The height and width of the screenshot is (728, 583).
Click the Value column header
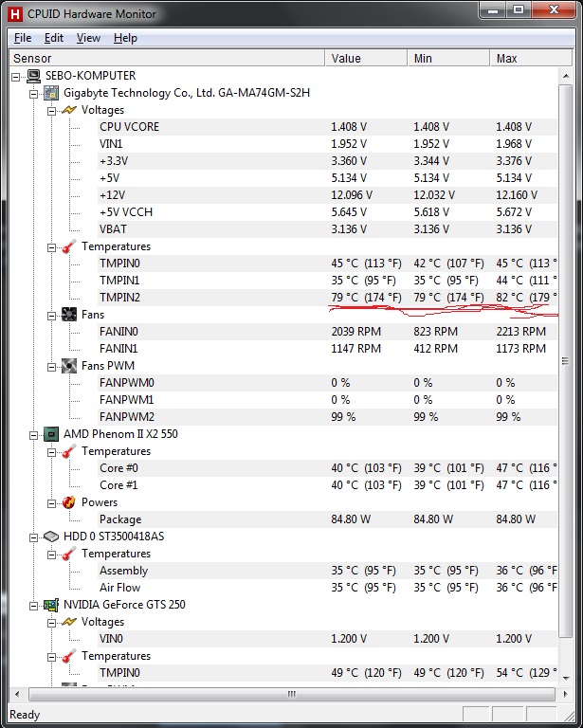point(366,59)
